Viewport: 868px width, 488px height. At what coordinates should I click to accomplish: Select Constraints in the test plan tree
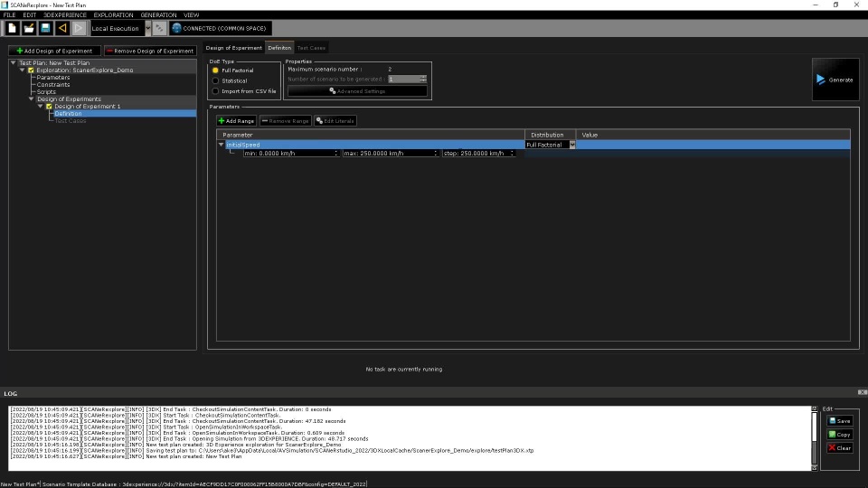53,85
